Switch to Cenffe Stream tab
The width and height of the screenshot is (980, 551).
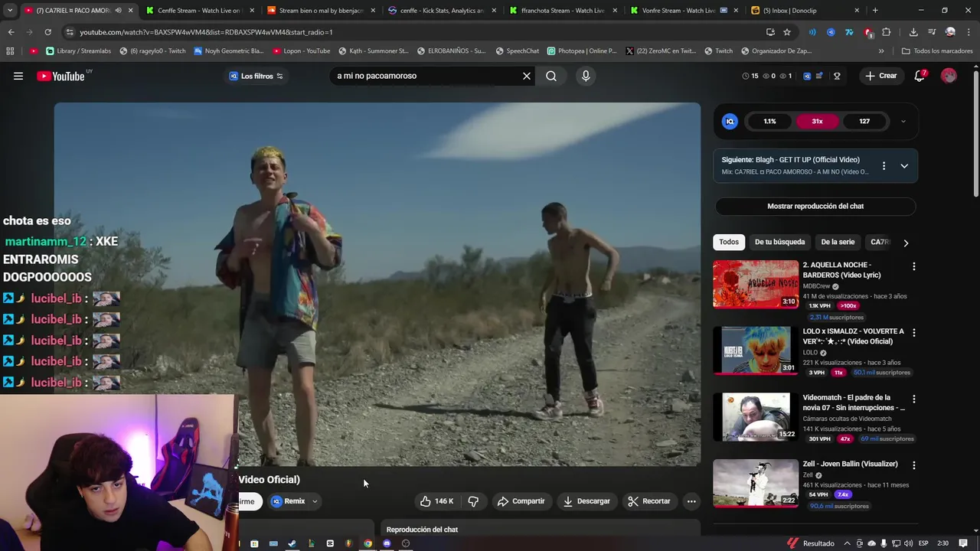coord(198,11)
